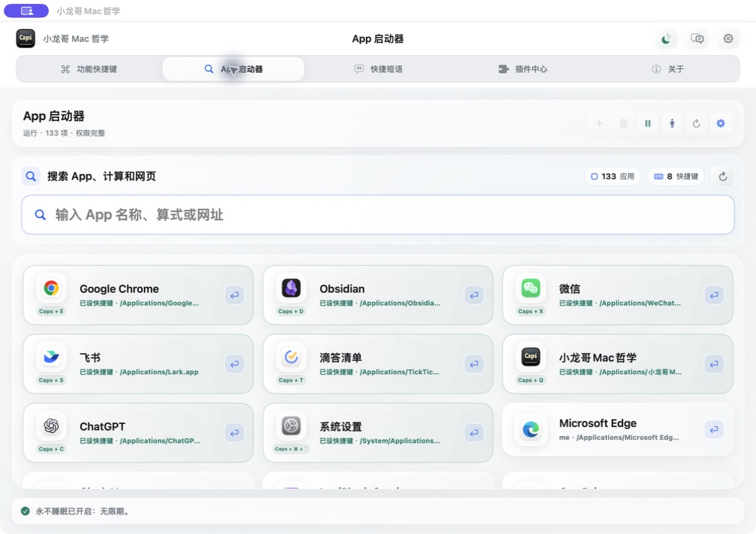Viewport: 756px width, 534px height.
Task: Switch to the 功能快捷键 tab
Action: (x=89, y=69)
